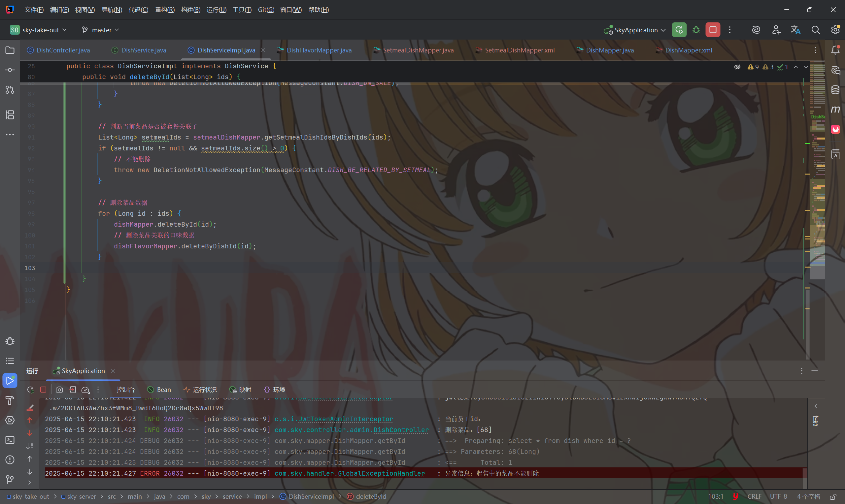Stop the running application with red button

(713, 30)
